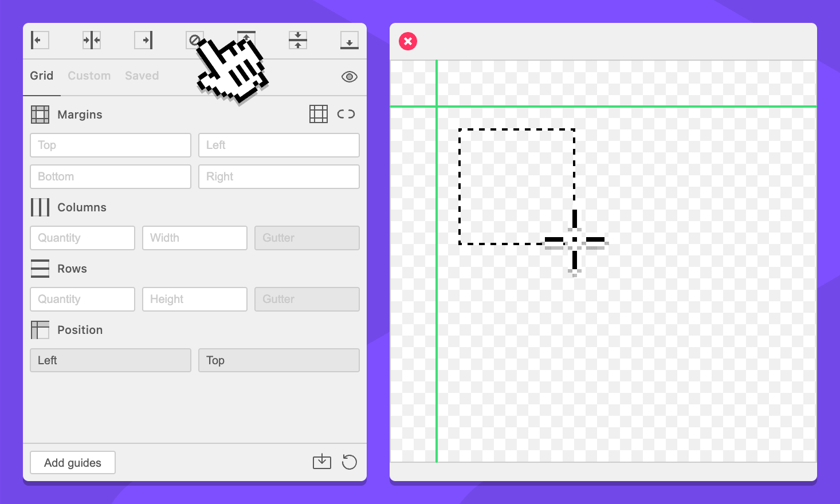Open the Saved tab
Screen dimensions: 840x504
[x=142, y=76]
